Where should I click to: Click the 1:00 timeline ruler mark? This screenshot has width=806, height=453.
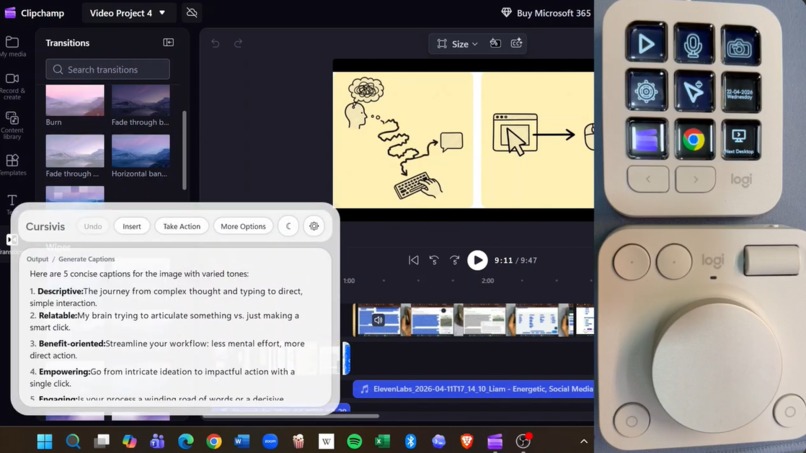click(349, 281)
